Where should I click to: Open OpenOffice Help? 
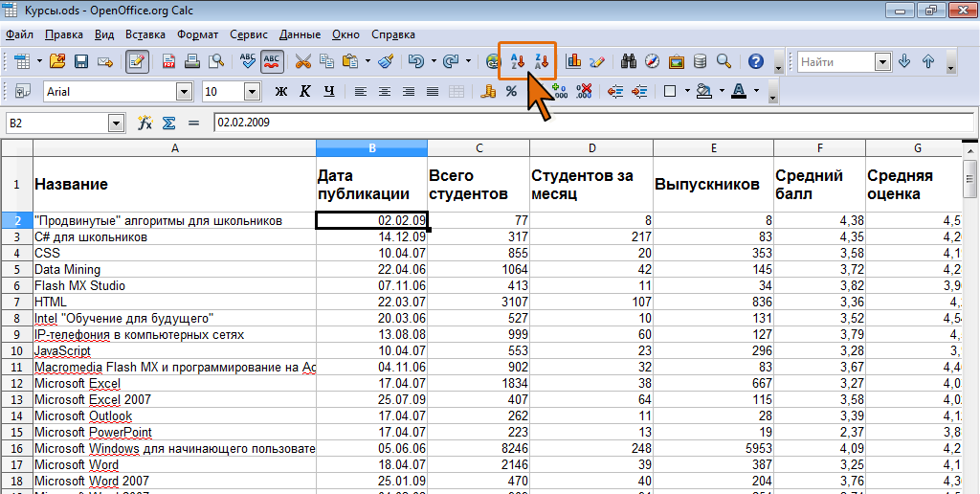pos(756,61)
